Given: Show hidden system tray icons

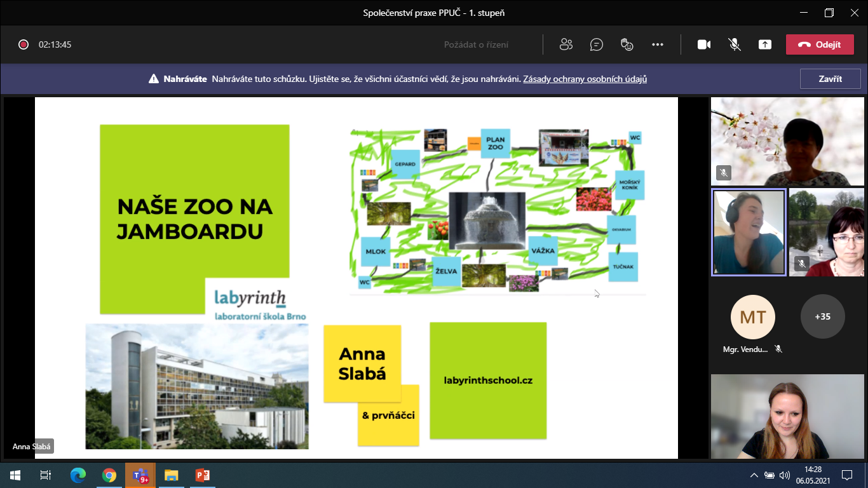Looking at the screenshot, I should point(754,475).
